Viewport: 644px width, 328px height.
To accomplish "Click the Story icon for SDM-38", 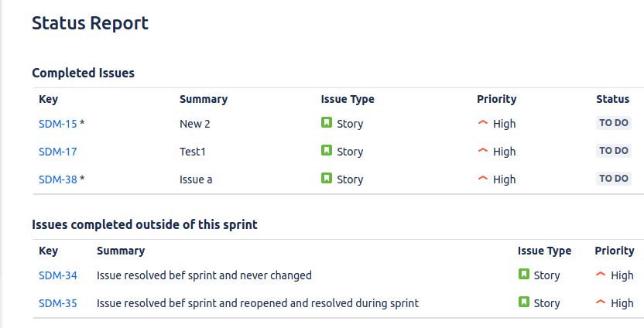I will click(x=327, y=178).
